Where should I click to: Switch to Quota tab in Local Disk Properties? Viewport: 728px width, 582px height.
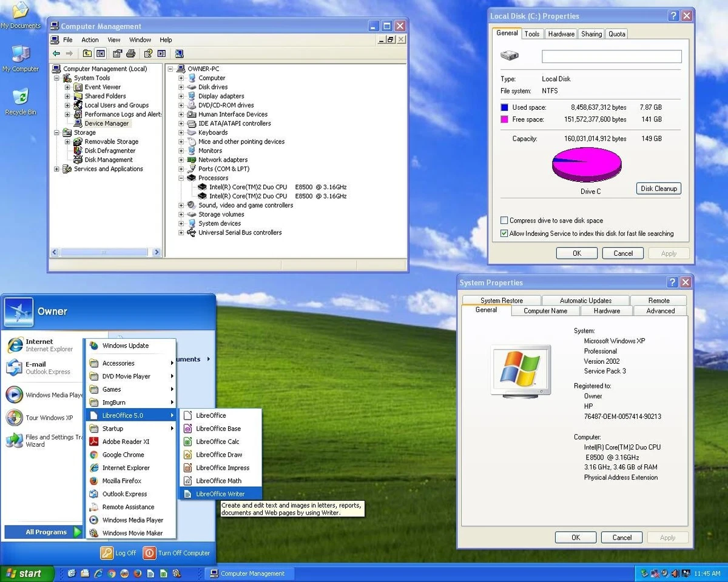(x=617, y=34)
